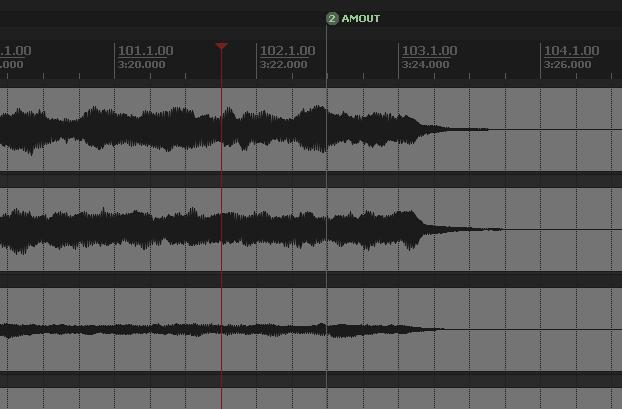Click the 3:26.000 time label
Screen dimensions: 622x409
pyautogui.click(x=567, y=65)
